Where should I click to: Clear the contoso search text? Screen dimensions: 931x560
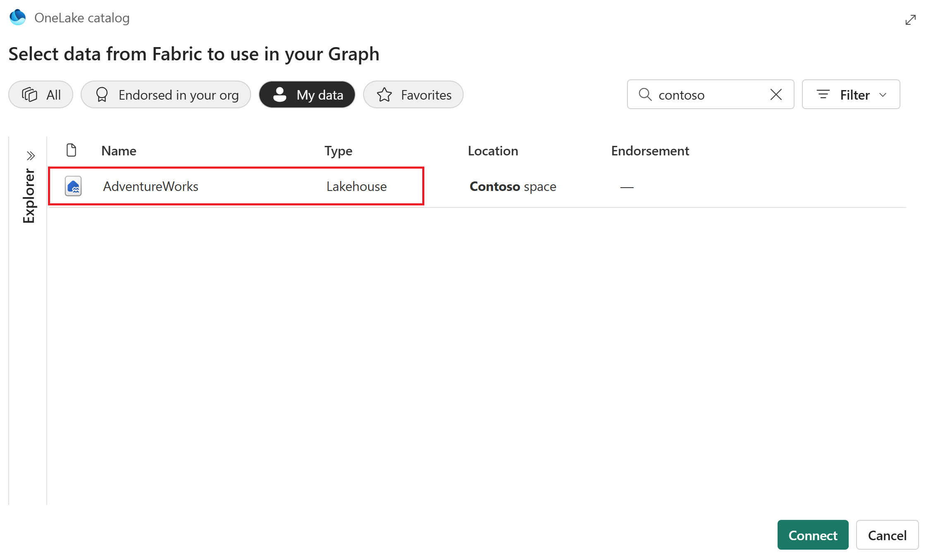pyautogui.click(x=776, y=95)
